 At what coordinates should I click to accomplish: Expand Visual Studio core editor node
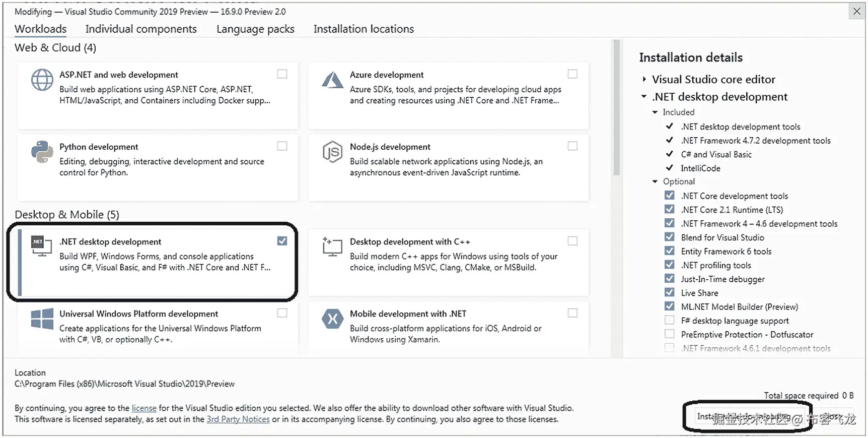(644, 79)
